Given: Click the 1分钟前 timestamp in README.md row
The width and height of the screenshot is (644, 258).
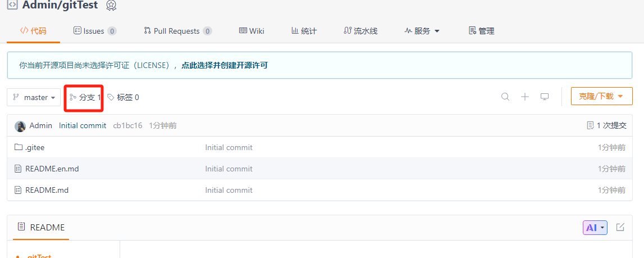Looking at the screenshot, I should (611, 190).
